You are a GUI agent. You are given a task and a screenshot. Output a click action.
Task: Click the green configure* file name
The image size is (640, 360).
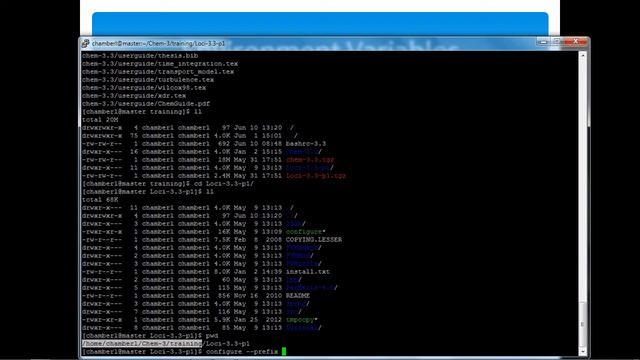tap(305, 232)
